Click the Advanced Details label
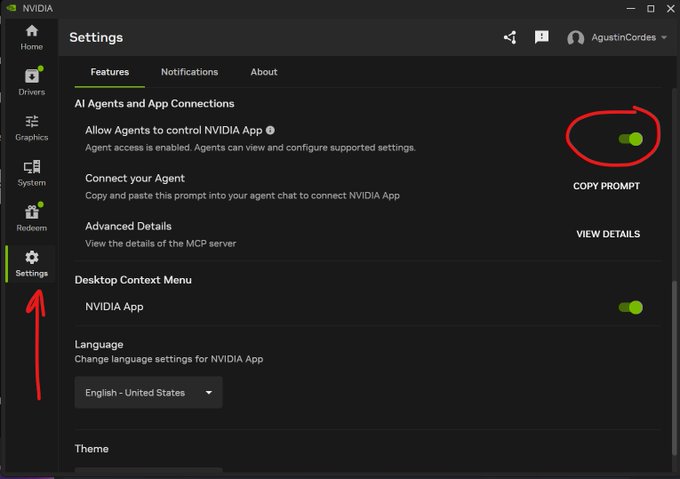Viewport: 680px width, 479px height. coord(128,226)
